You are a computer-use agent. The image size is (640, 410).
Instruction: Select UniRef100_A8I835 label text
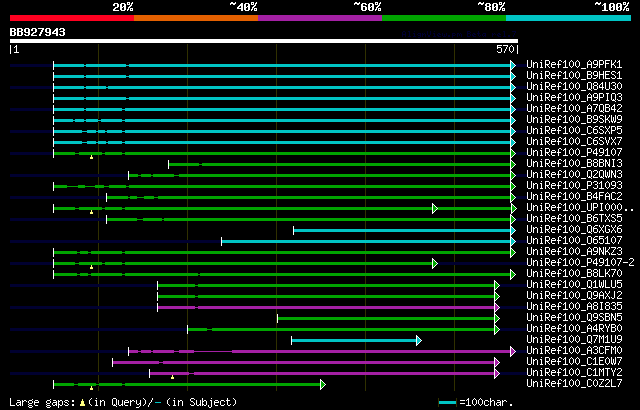point(574,307)
